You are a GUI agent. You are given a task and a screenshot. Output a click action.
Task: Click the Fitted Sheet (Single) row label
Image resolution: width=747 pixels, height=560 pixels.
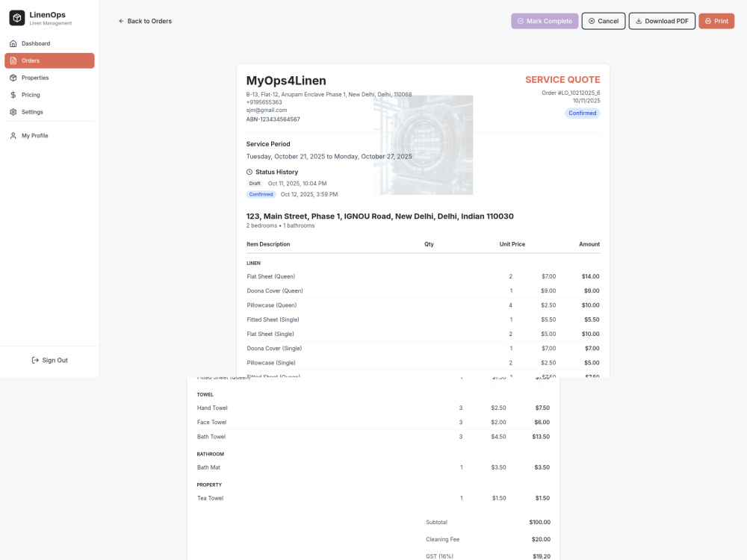coord(273,320)
